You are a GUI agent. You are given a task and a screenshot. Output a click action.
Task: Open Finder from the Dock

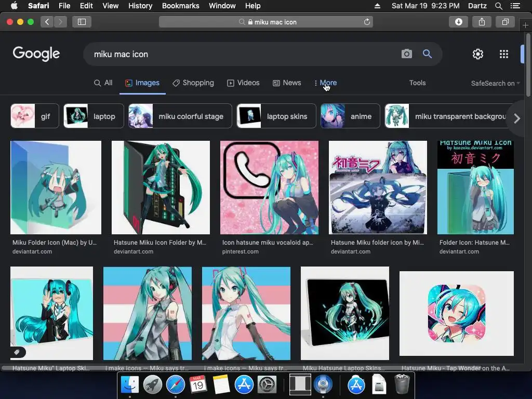tap(130, 384)
